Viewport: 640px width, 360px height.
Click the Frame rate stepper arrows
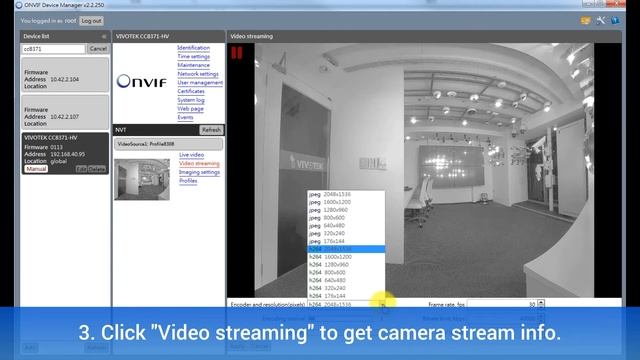[x=541, y=304]
